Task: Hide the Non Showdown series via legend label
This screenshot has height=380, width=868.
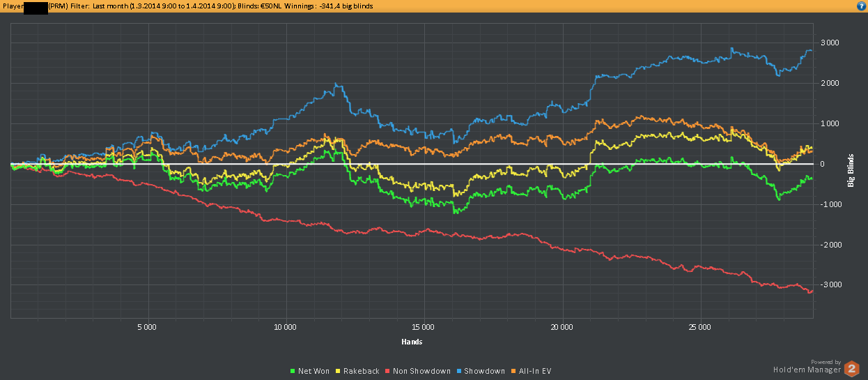Action: pyautogui.click(x=422, y=371)
